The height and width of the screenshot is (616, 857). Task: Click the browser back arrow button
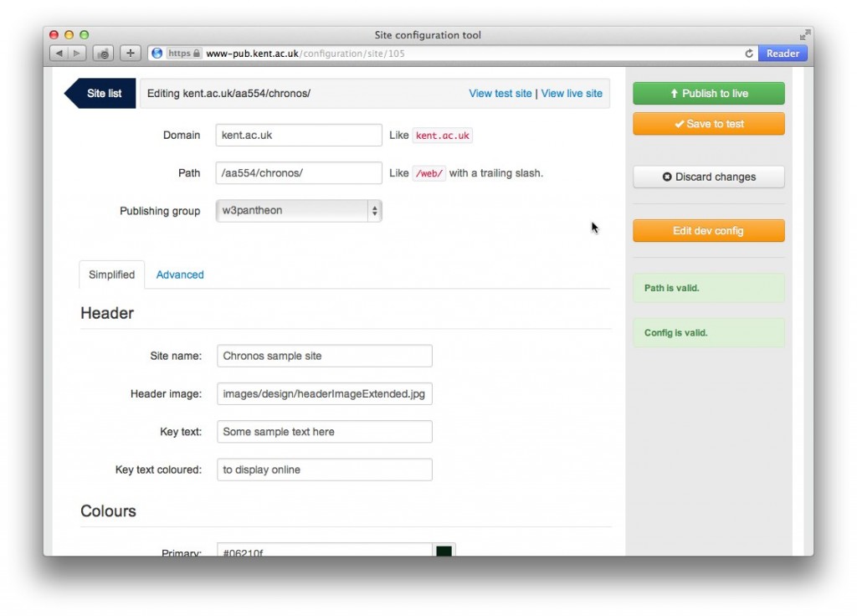click(59, 54)
